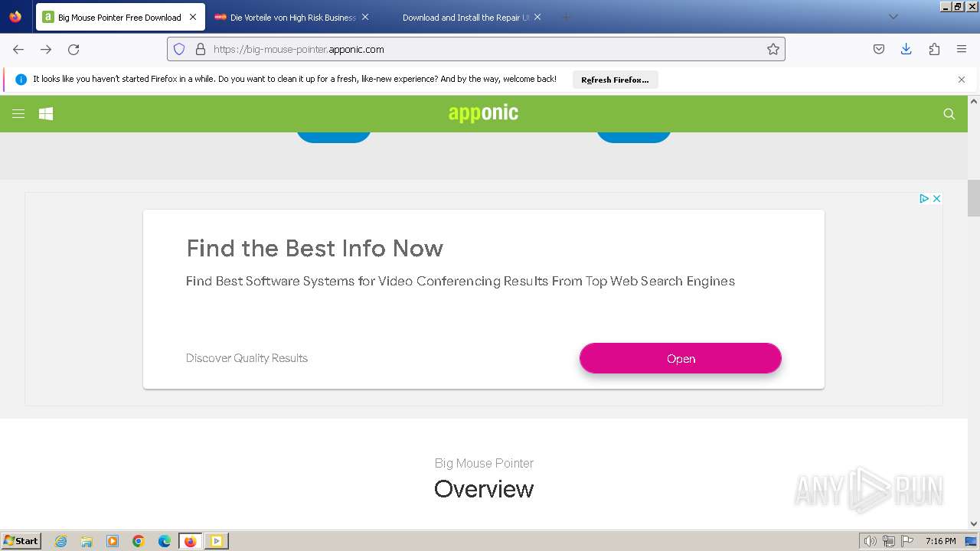Open a new browser tab
980x551 pixels.
coord(566,17)
